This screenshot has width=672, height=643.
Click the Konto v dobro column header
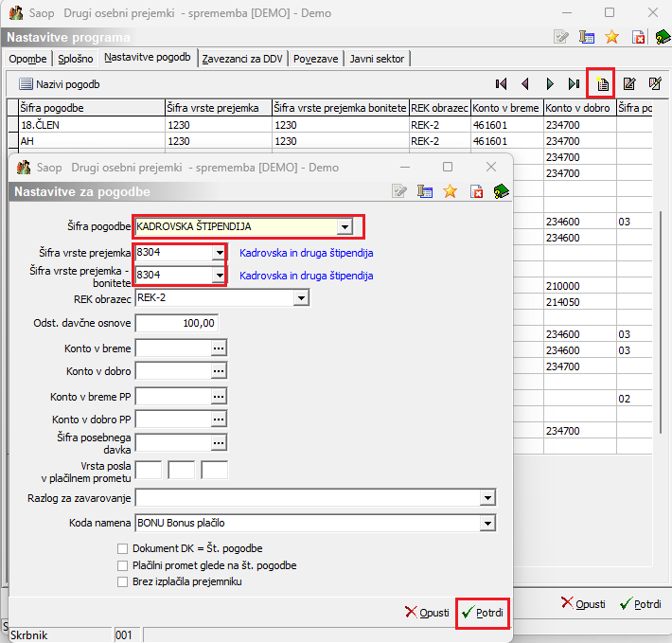[579, 108]
